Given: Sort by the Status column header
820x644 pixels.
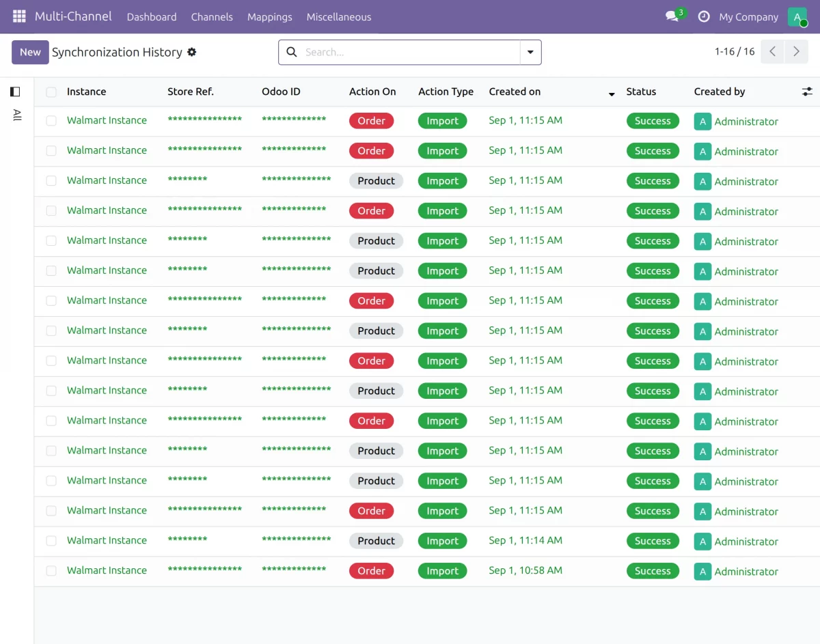Looking at the screenshot, I should coord(641,92).
